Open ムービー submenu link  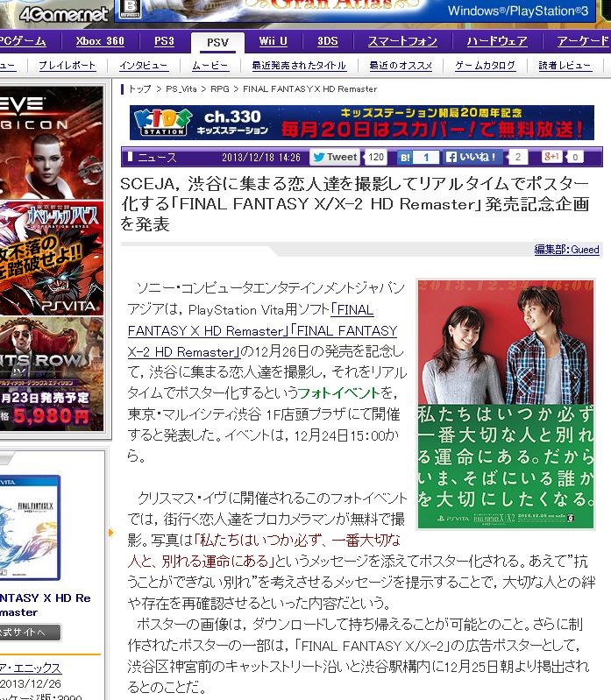[210, 66]
